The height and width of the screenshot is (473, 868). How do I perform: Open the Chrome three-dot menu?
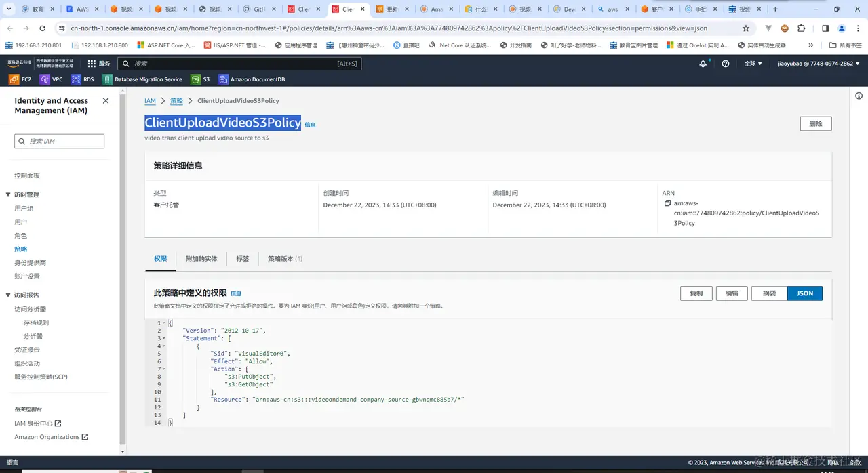click(x=858, y=28)
